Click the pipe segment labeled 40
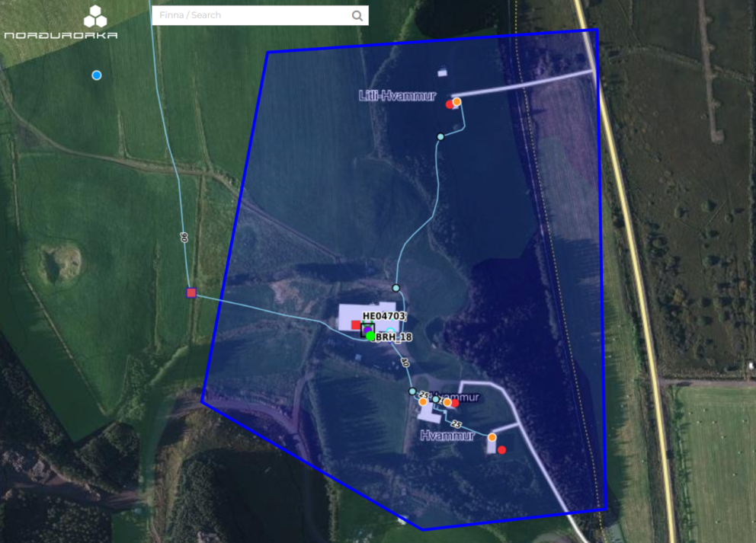The height and width of the screenshot is (543, 756). click(x=405, y=364)
